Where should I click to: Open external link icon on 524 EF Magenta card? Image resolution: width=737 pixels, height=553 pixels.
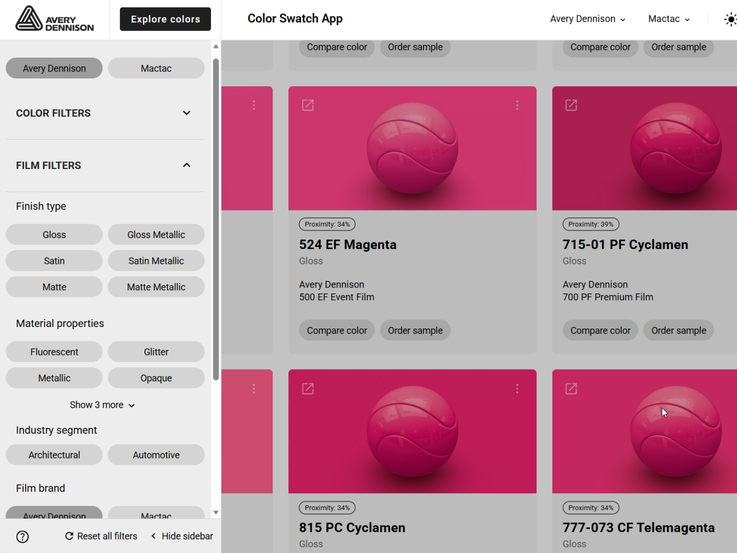[308, 105]
